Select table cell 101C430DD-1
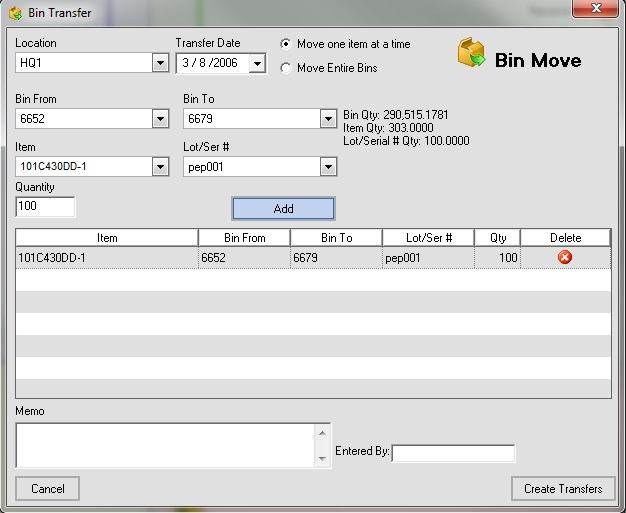626x513 pixels. click(x=107, y=258)
